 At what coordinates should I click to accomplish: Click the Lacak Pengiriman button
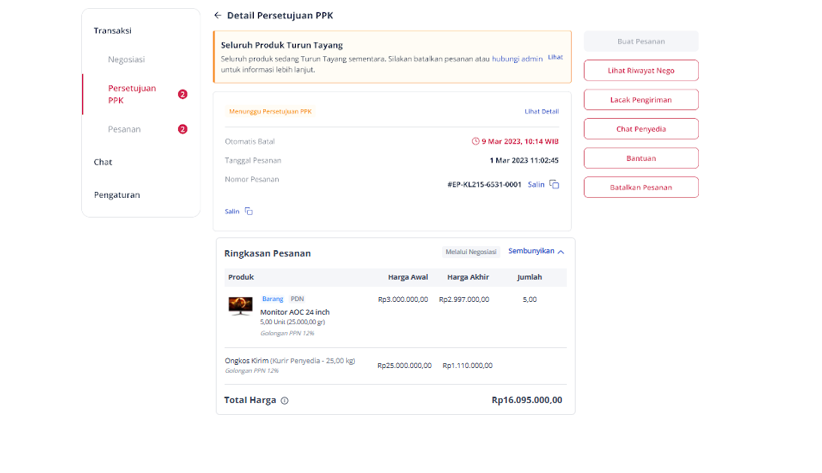point(641,100)
